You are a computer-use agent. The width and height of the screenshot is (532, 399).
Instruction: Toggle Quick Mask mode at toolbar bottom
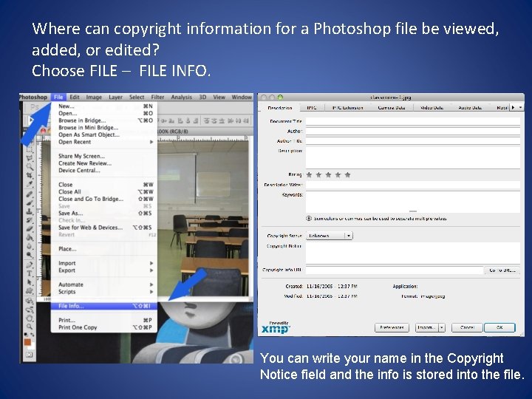click(29, 355)
